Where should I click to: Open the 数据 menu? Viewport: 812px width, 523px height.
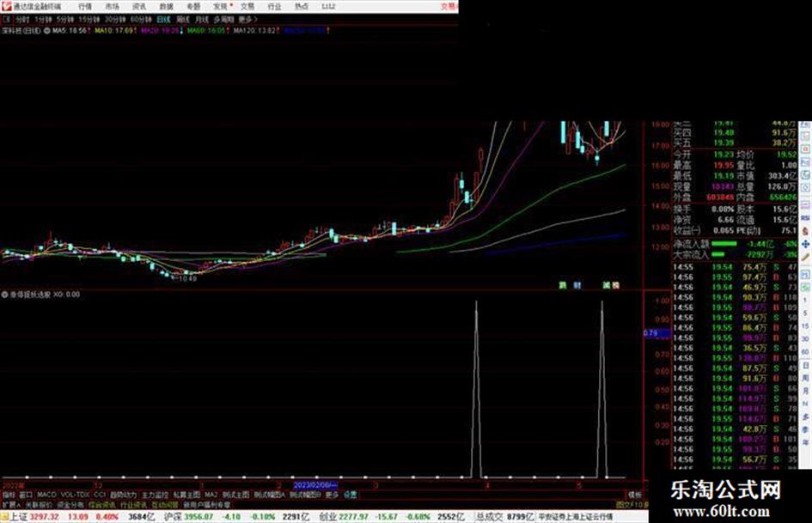point(166,7)
